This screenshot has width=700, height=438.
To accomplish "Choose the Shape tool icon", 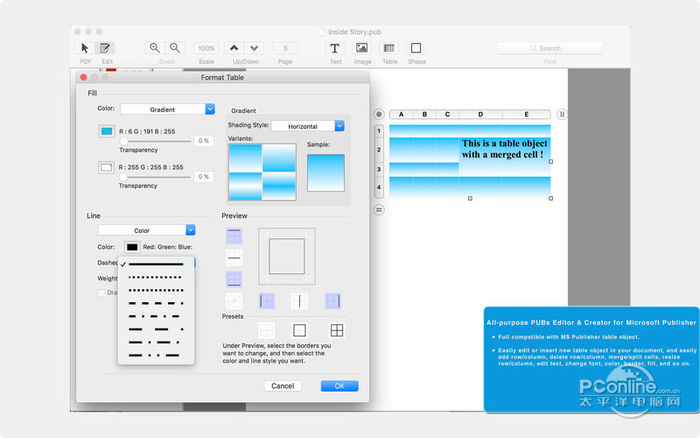I will (416, 48).
